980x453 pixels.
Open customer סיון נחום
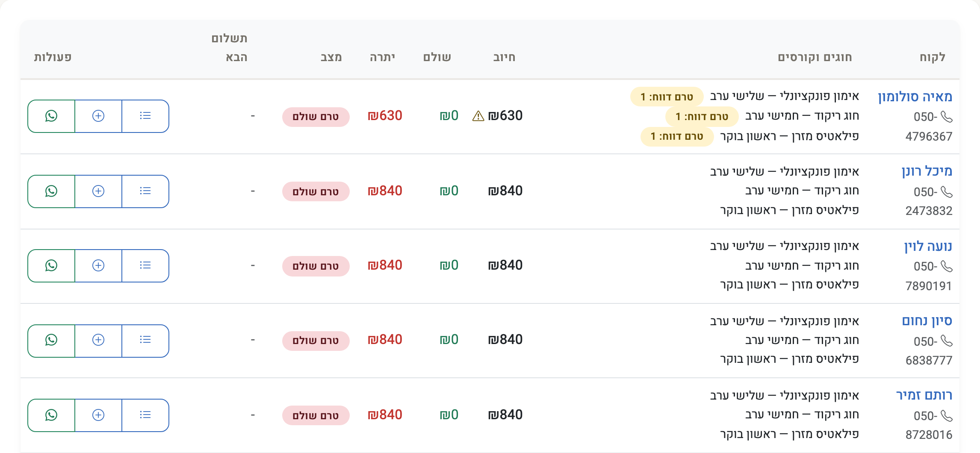click(x=927, y=321)
